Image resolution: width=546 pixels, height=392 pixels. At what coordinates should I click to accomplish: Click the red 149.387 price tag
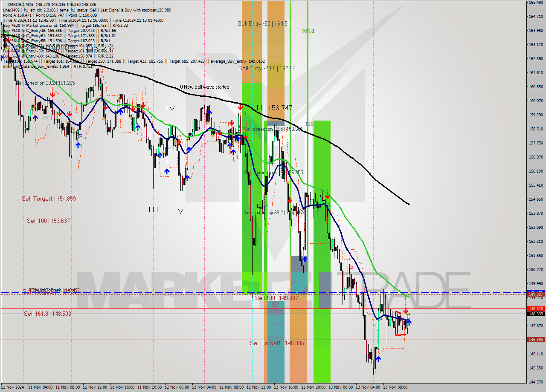(536, 294)
